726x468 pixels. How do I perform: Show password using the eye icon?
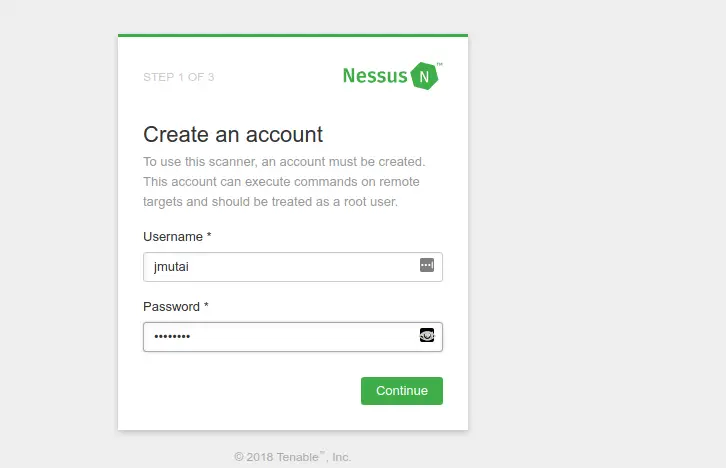click(427, 335)
